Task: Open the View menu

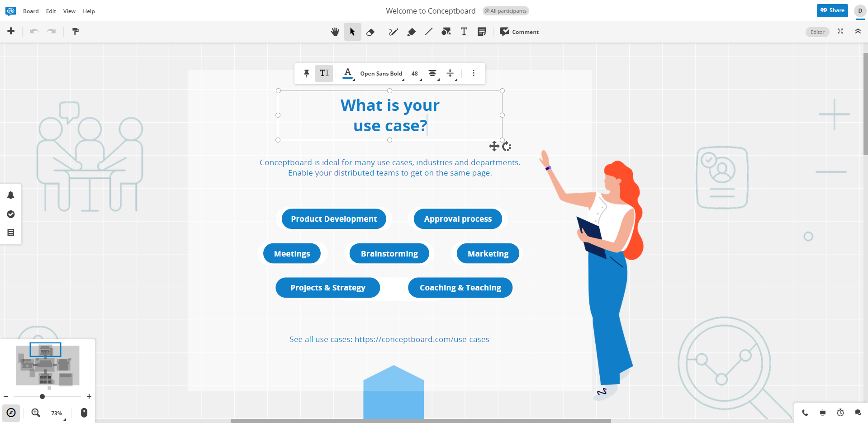Action: pyautogui.click(x=69, y=11)
